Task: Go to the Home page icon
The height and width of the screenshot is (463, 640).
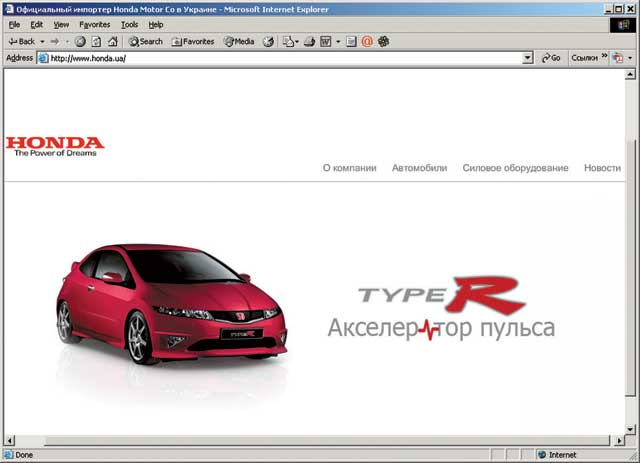Action: pyautogui.click(x=112, y=41)
